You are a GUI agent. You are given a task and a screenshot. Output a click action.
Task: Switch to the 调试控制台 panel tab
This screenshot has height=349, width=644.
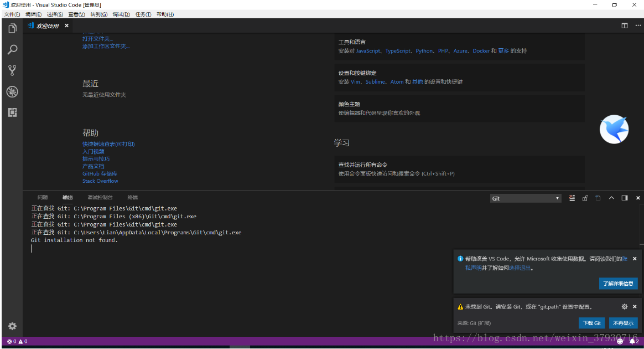click(x=100, y=197)
